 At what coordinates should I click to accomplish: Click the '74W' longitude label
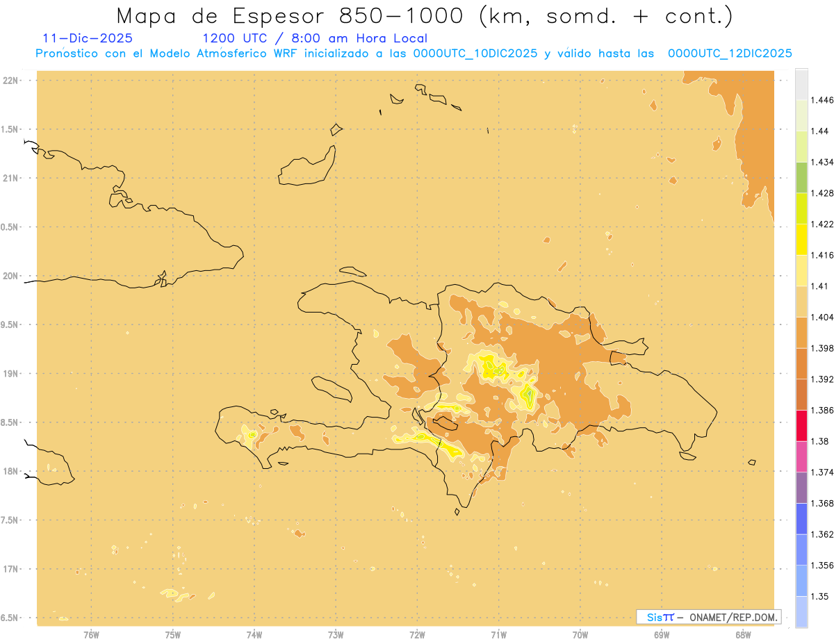[254, 634]
